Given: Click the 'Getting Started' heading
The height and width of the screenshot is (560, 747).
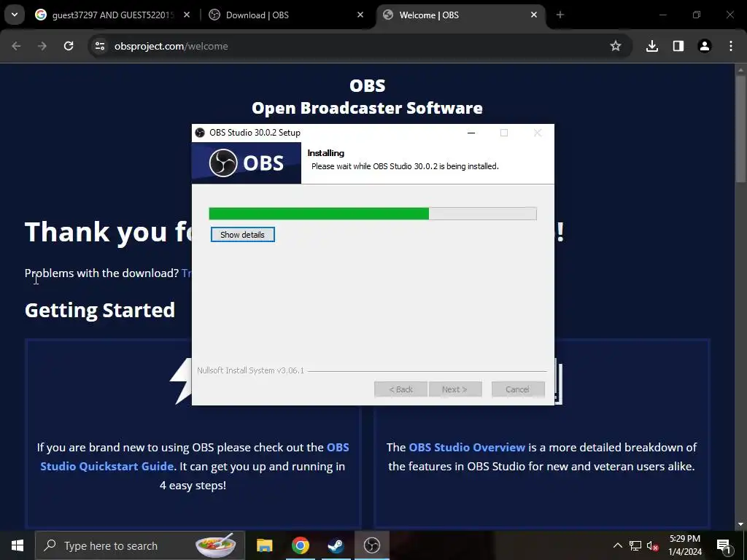Looking at the screenshot, I should click(x=100, y=310).
